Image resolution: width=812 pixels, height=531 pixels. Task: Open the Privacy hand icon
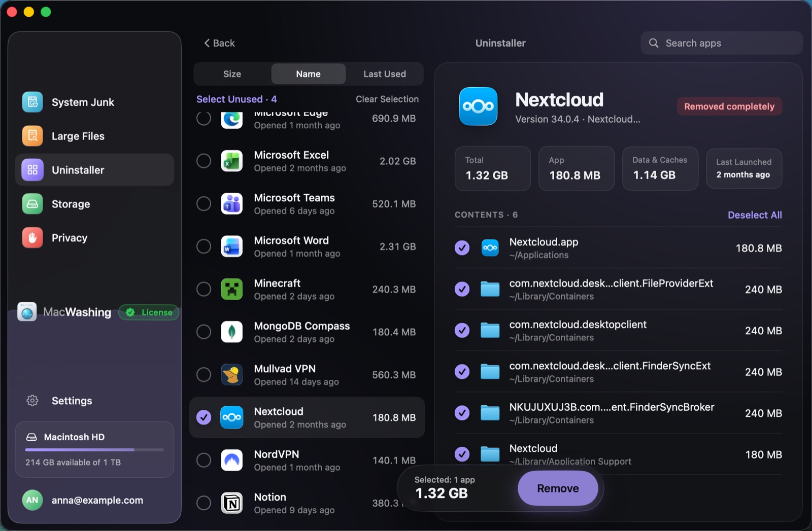(x=32, y=238)
